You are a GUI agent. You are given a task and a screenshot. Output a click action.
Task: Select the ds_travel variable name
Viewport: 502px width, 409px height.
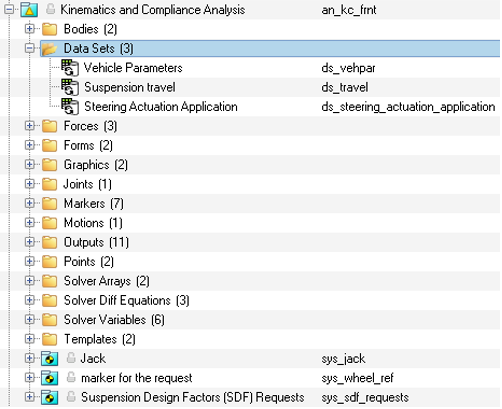pyautogui.click(x=345, y=87)
